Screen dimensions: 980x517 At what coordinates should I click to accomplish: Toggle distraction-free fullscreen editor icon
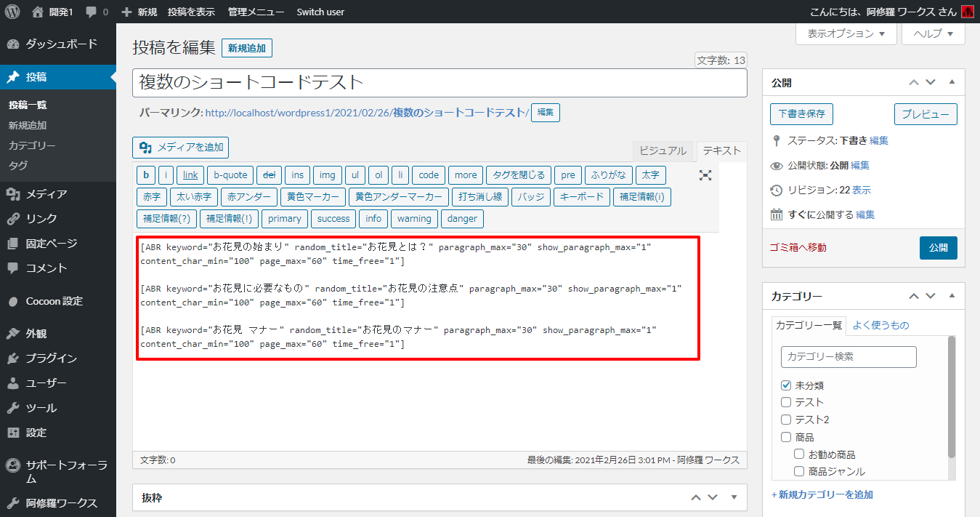pyautogui.click(x=705, y=175)
